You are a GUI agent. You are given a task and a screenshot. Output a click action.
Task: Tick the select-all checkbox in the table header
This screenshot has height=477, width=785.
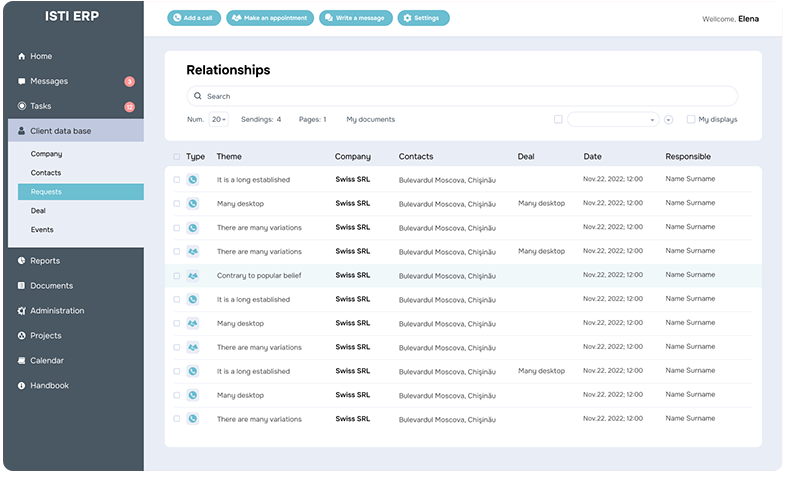[177, 157]
